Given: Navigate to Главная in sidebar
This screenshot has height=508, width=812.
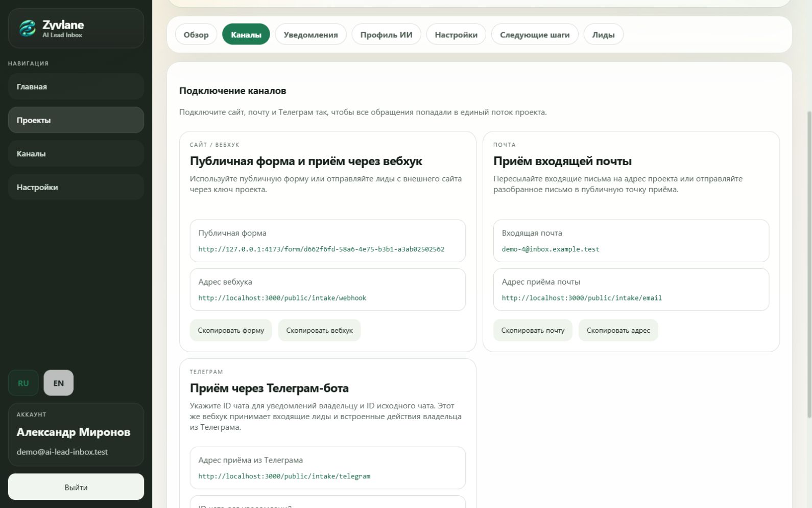Looking at the screenshot, I should coord(76,86).
